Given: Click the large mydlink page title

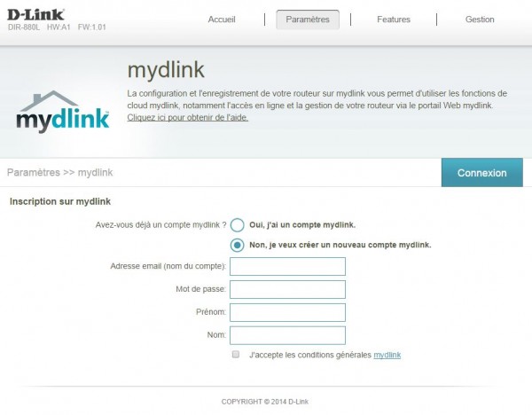Looking at the screenshot, I should click(x=166, y=70).
